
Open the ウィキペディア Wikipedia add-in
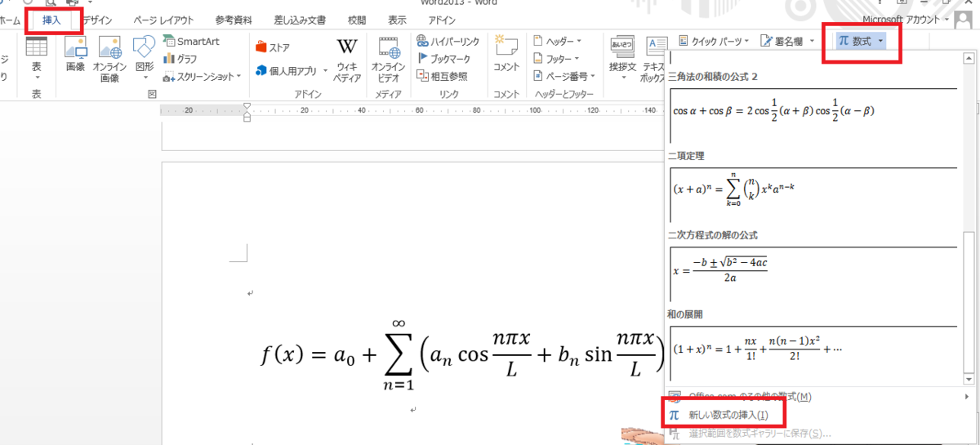[347, 60]
